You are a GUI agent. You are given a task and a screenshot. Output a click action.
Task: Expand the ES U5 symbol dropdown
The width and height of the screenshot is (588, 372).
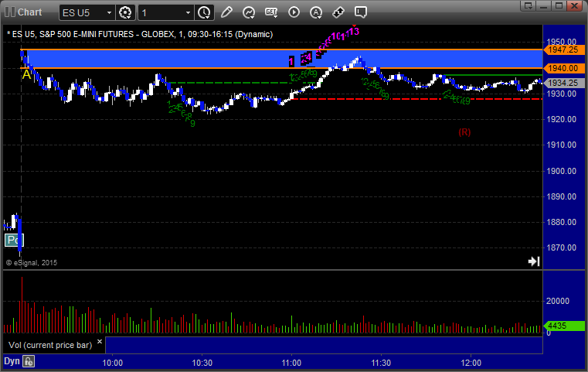coord(109,13)
